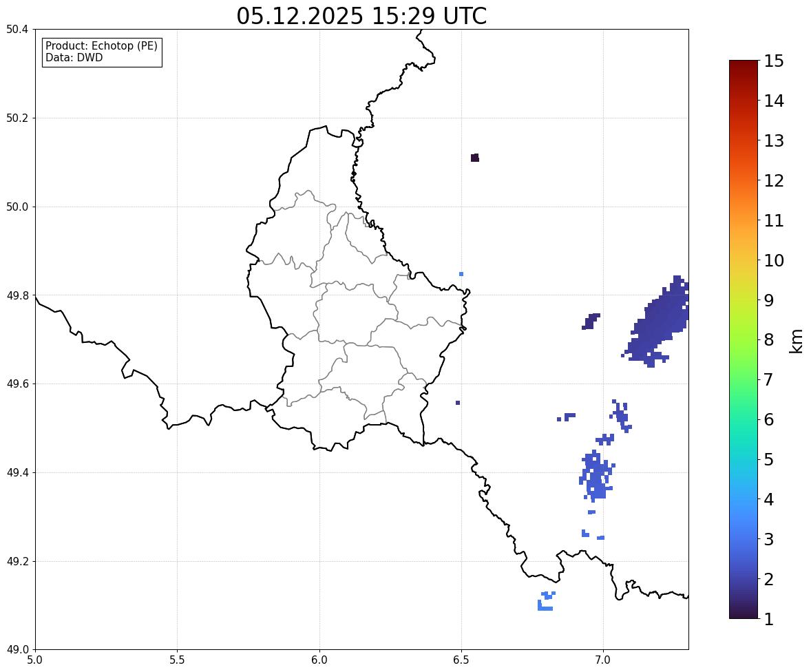Screen dimensions: 811x672
Task: Click colorbar tick label 12
Action: [x=774, y=180]
